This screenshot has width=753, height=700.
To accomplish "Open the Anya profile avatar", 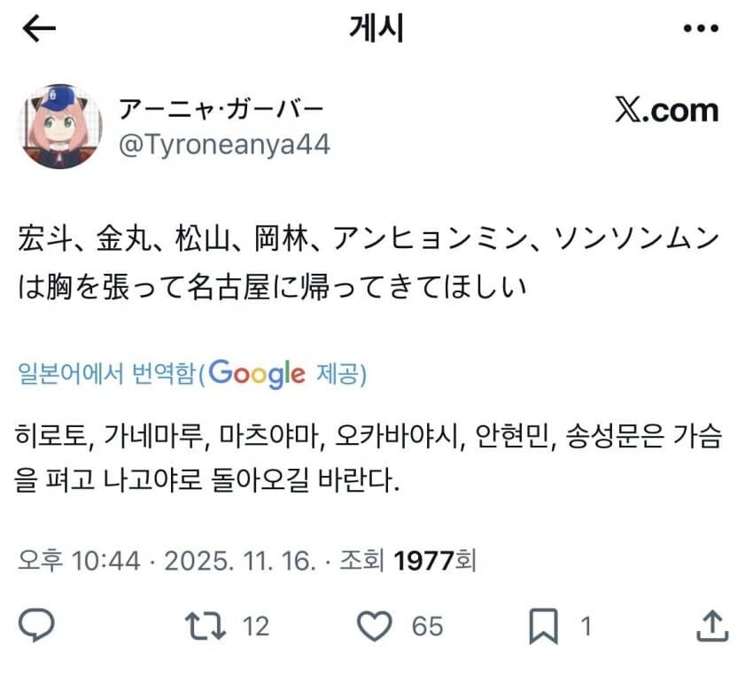I will [x=60, y=127].
